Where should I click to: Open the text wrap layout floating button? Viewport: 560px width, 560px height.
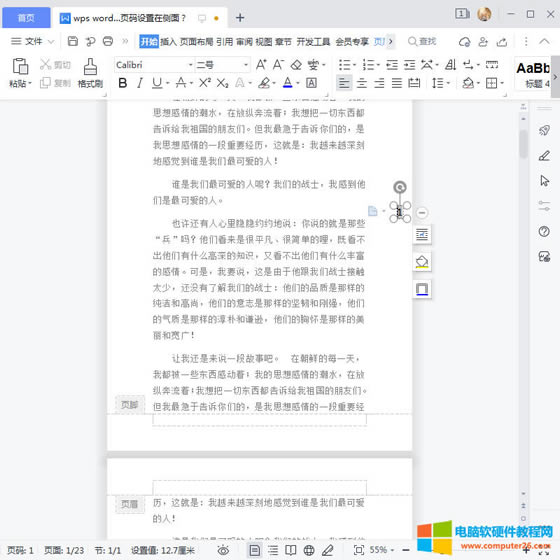tap(422, 235)
